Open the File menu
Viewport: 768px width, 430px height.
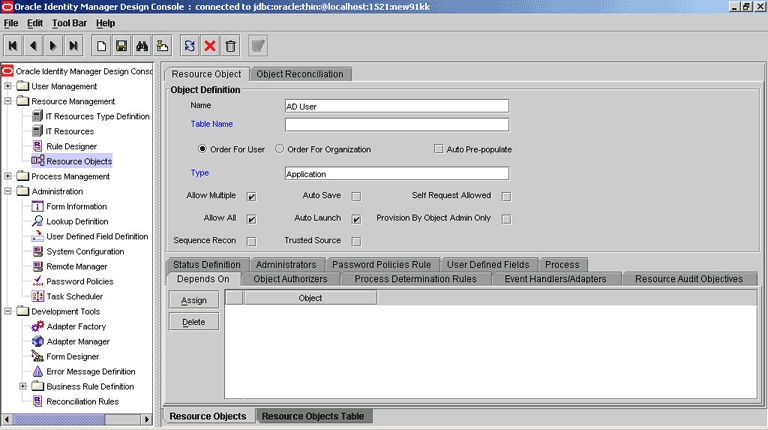(11, 23)
